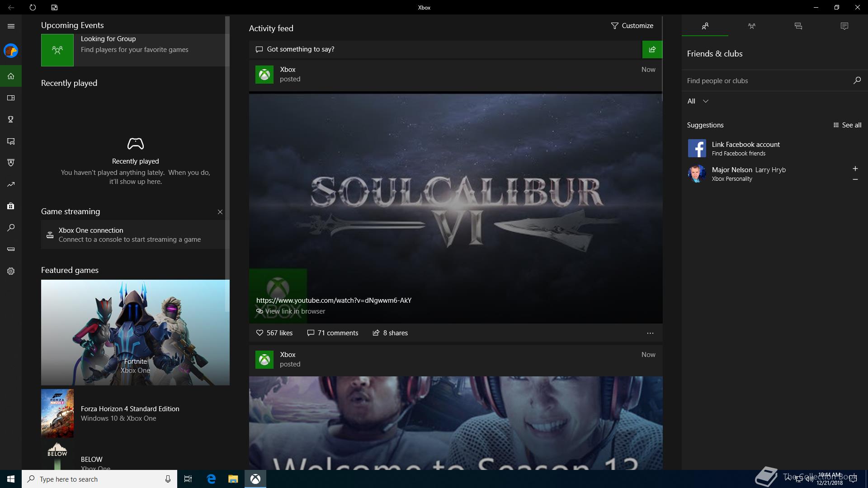This screenshot has width=868, height=488.
Task: Open Clubs shield icon in sidebar
Action: 11,163
